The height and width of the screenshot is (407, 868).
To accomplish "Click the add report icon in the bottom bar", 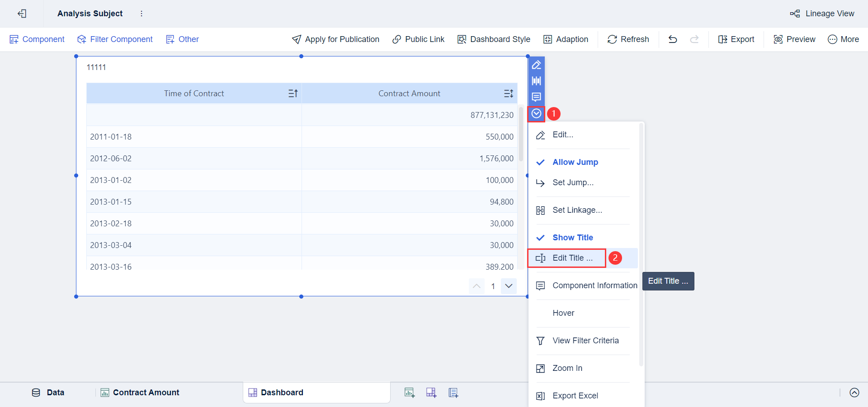I will pyautogui.click(x=453, y=393).
